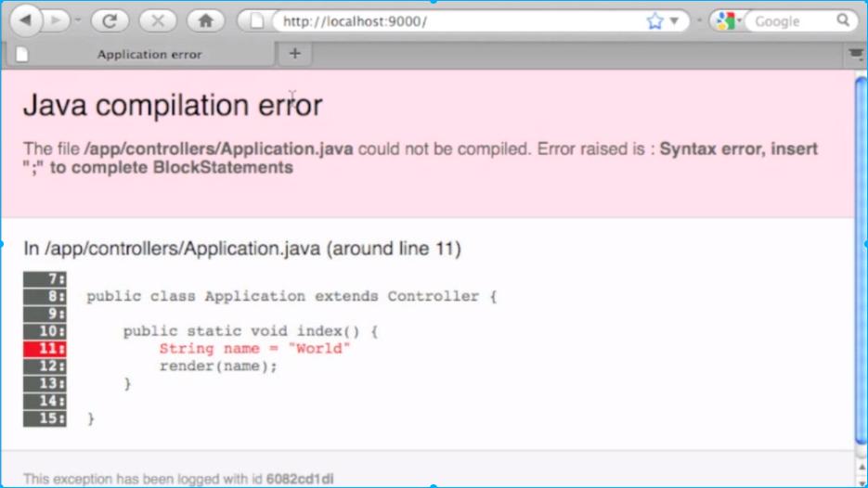Open the list all tabs button

[856, 54]
